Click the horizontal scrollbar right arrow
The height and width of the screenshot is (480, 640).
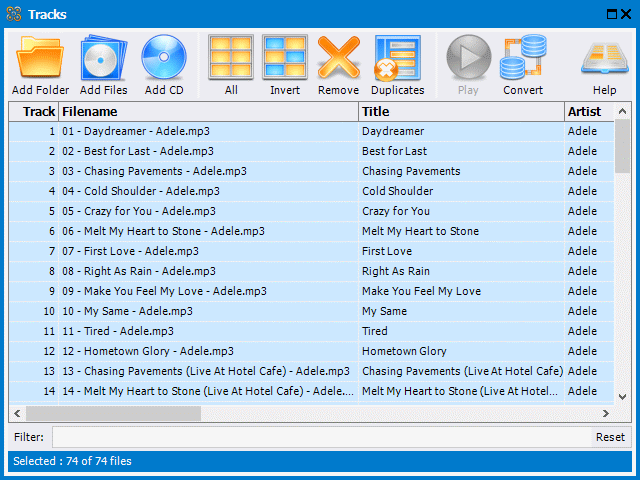(x=606, y=413)
